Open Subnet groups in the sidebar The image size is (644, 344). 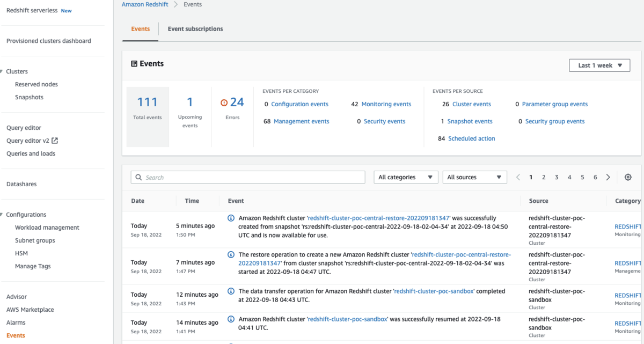35,240
